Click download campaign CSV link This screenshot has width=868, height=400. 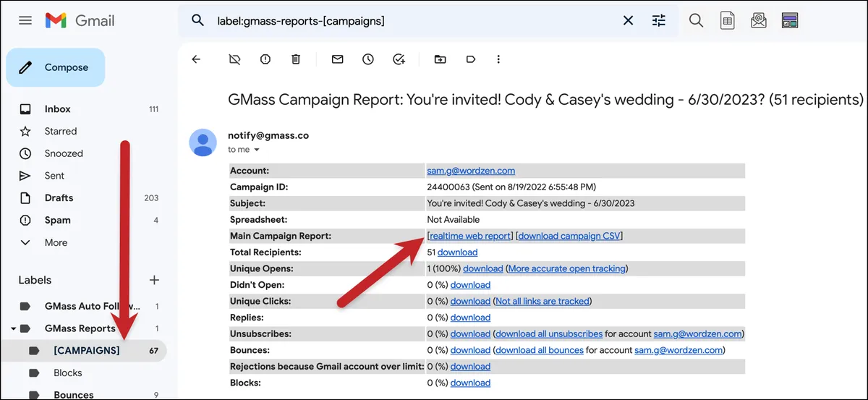(x=569, y=236)
